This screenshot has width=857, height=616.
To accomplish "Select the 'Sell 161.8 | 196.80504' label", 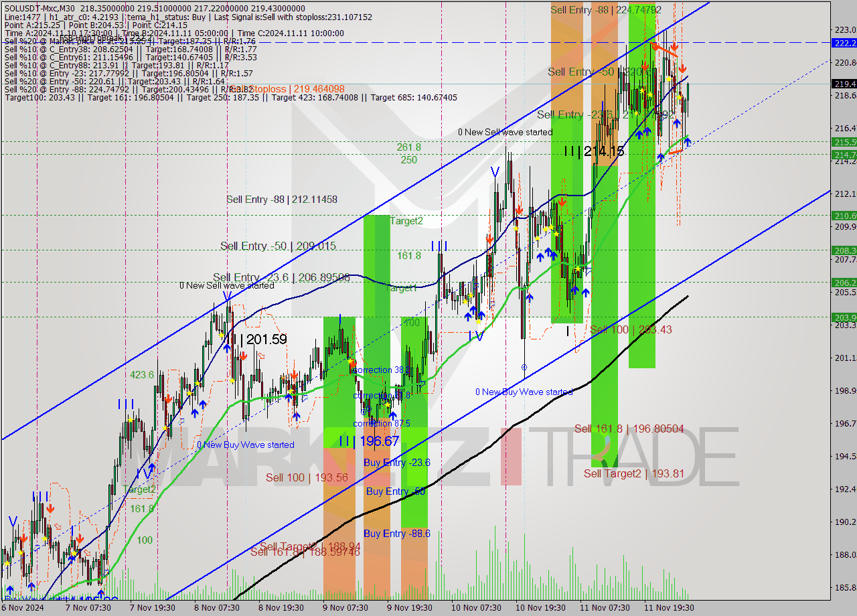I will point(629,429).
